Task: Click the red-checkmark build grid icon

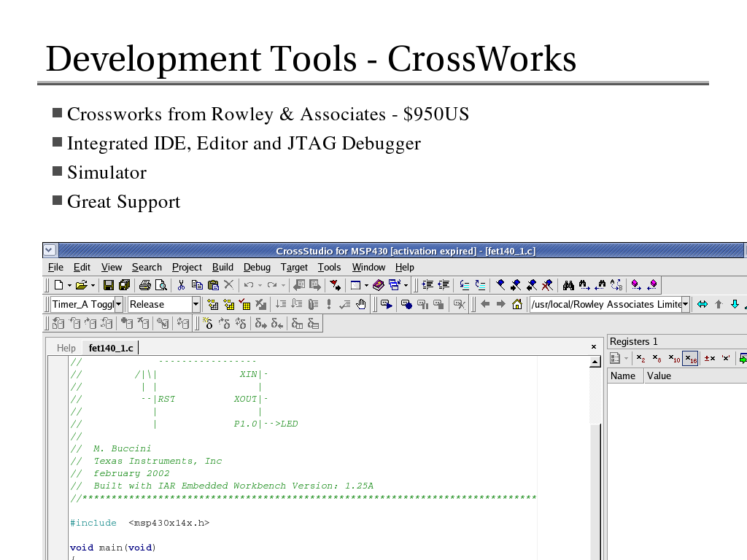Action: [245, 304]
